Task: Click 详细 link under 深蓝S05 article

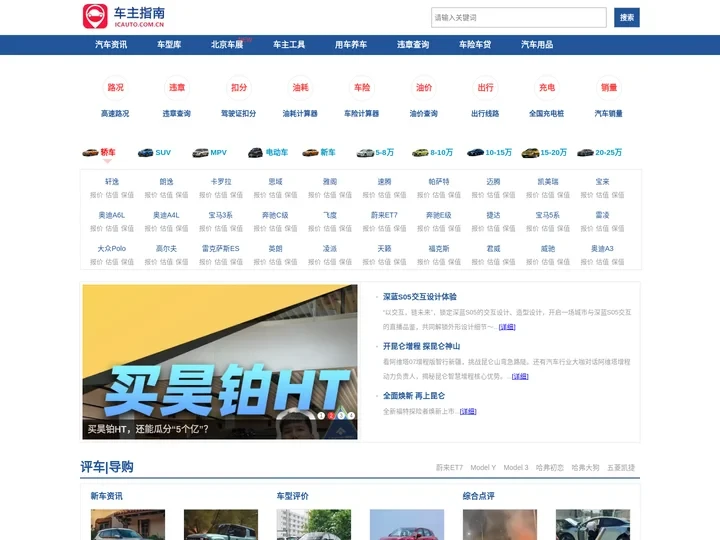Action: pos(507,327)
